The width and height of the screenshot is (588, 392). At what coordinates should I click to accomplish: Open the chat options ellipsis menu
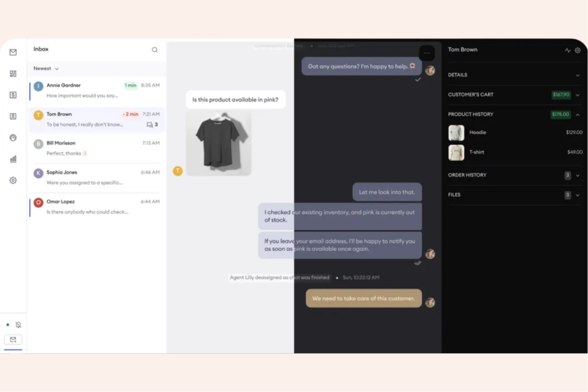[427, 53]
